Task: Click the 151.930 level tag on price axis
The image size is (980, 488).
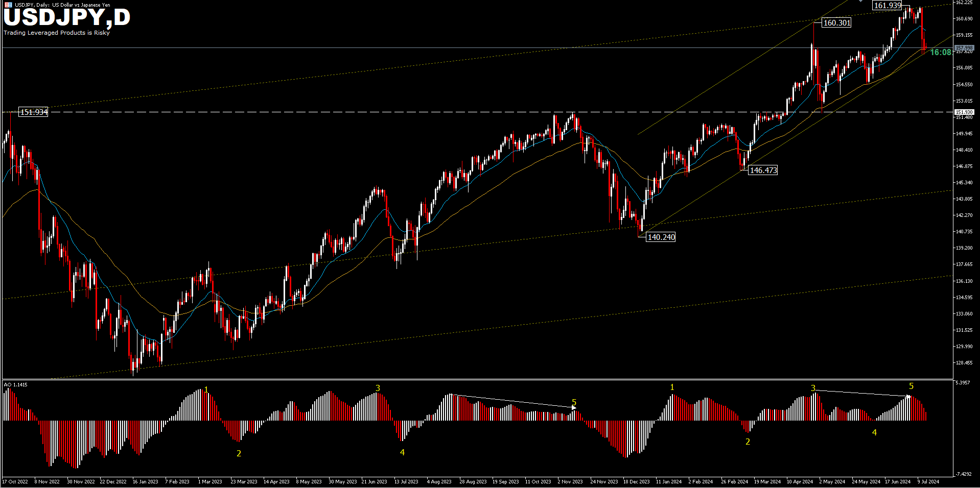Action: pos(964,112)
